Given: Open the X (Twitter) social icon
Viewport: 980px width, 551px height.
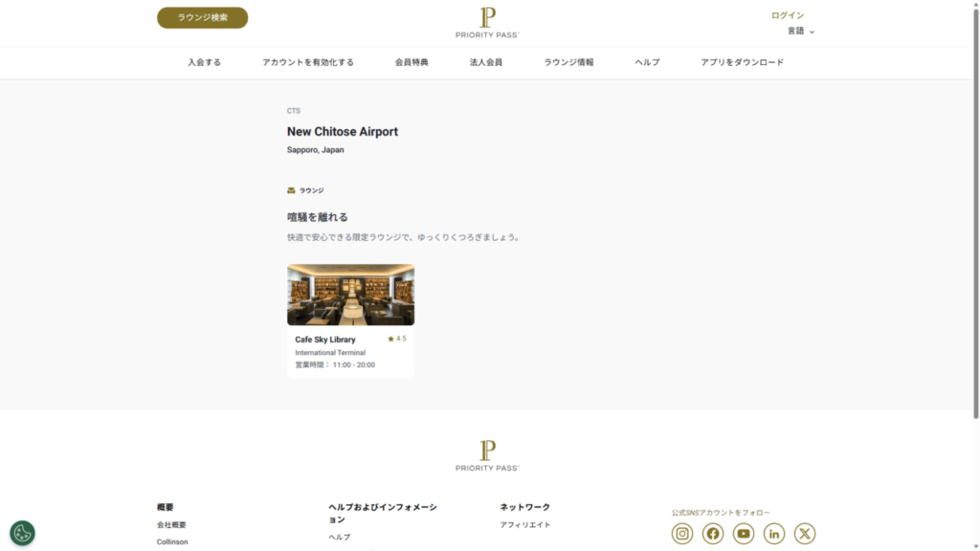Looking at the screenshot, I should point(804,534).
